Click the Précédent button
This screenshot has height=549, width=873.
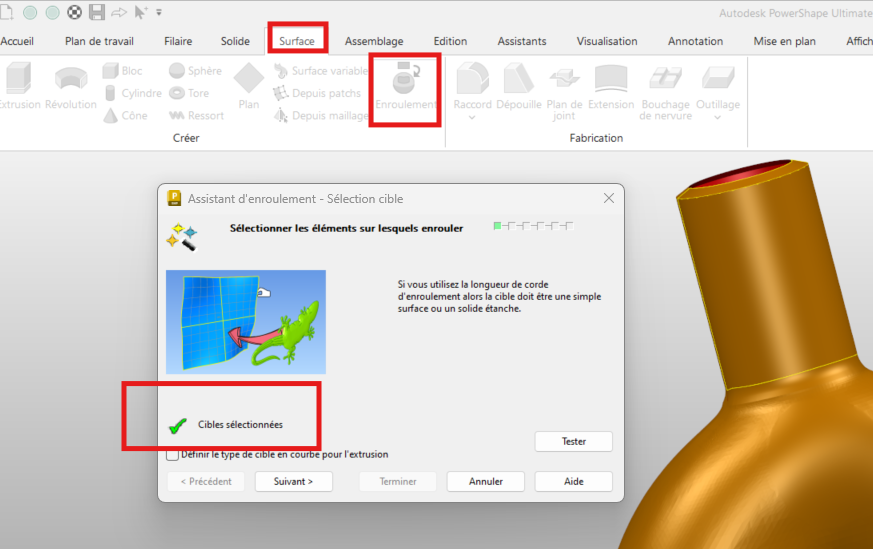[206, 482]
